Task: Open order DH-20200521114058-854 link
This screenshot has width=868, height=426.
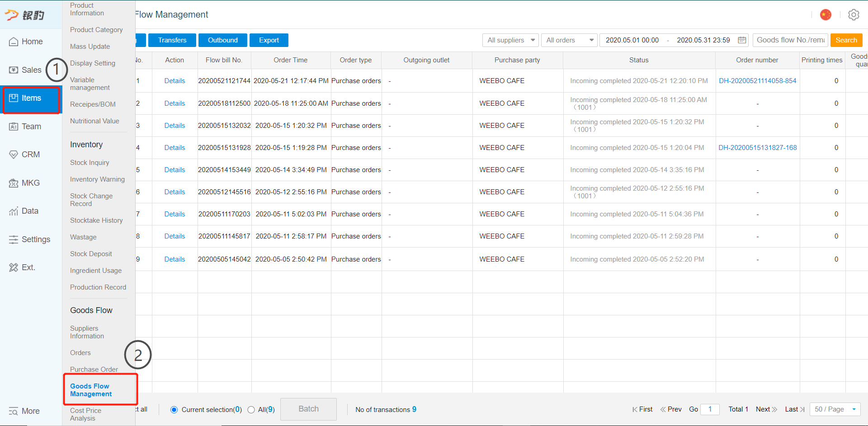Action: (758, 81)
